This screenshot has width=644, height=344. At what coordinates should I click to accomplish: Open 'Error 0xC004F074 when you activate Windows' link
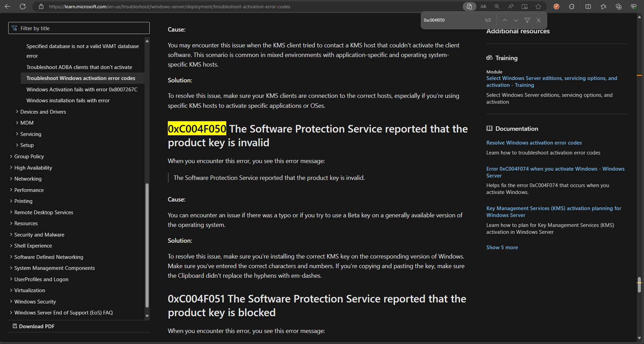pos(555,172)
